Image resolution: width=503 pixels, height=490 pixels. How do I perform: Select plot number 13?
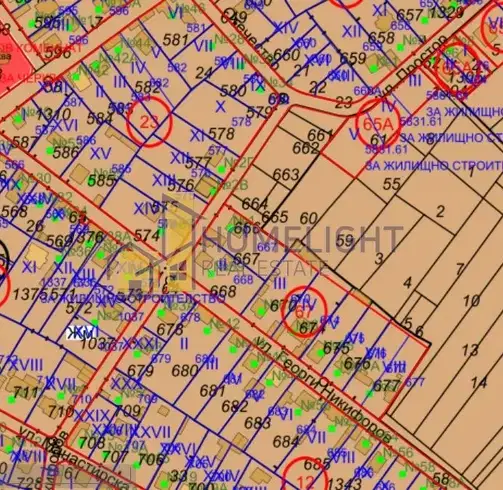pyautogui.click(x=470, y=350)
